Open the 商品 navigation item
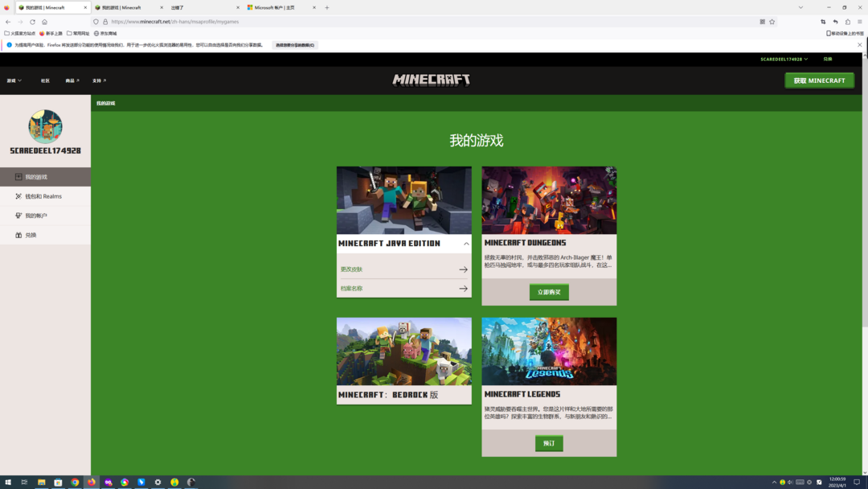Image resolution: width=868 pixels, height=489 pixels. [72, 81]
